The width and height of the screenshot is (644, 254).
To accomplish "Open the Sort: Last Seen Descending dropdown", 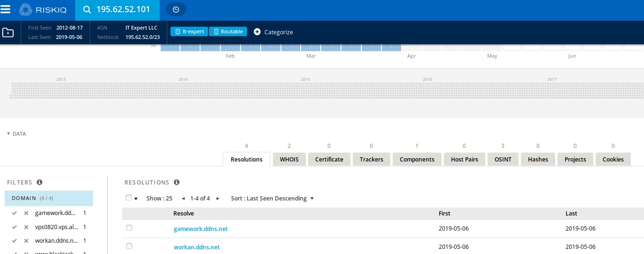I will [x=272, y=199].
